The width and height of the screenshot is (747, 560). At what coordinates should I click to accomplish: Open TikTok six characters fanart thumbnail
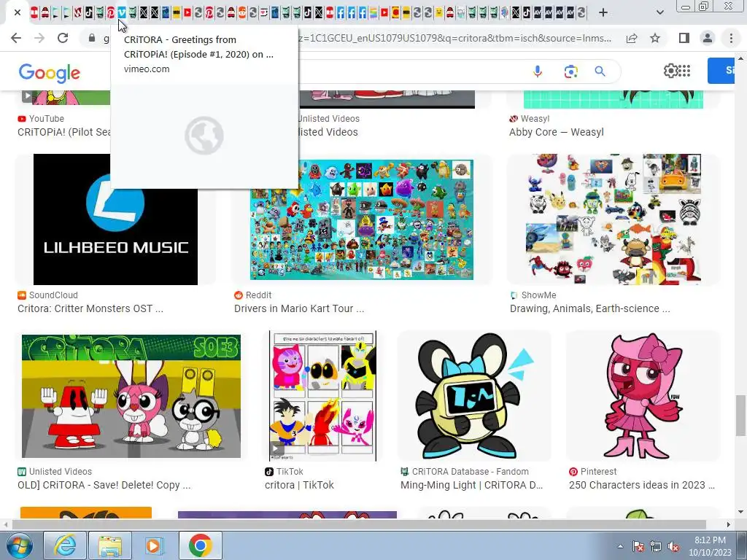pos(322,396)
